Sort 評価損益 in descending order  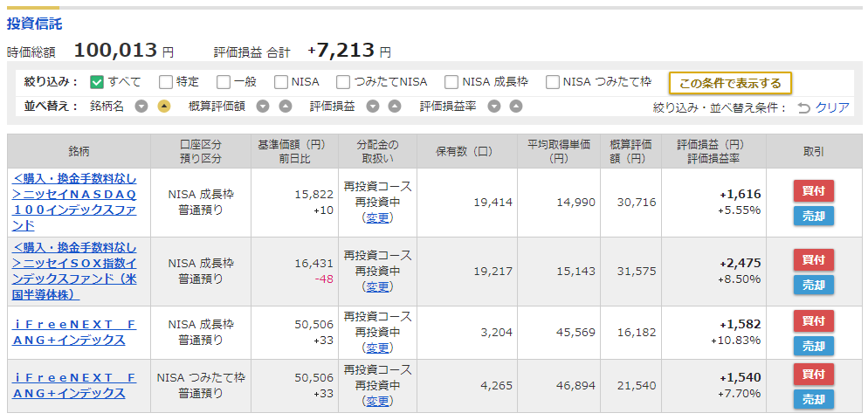click(373, 107)
